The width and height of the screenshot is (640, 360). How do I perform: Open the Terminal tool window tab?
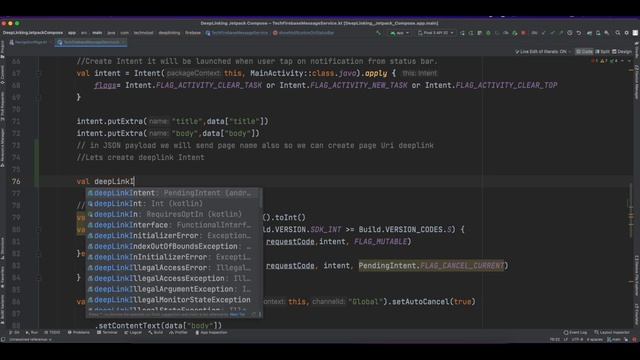coord(107,333)
